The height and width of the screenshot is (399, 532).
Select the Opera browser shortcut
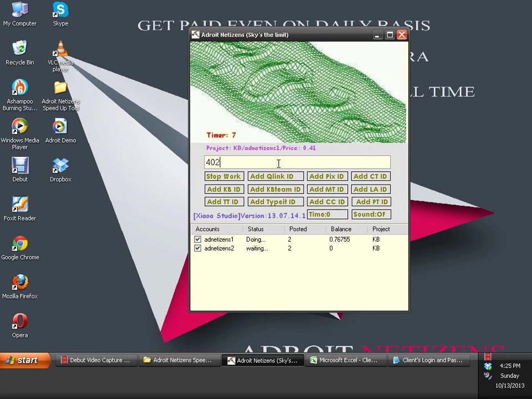[x=20, y=326]
